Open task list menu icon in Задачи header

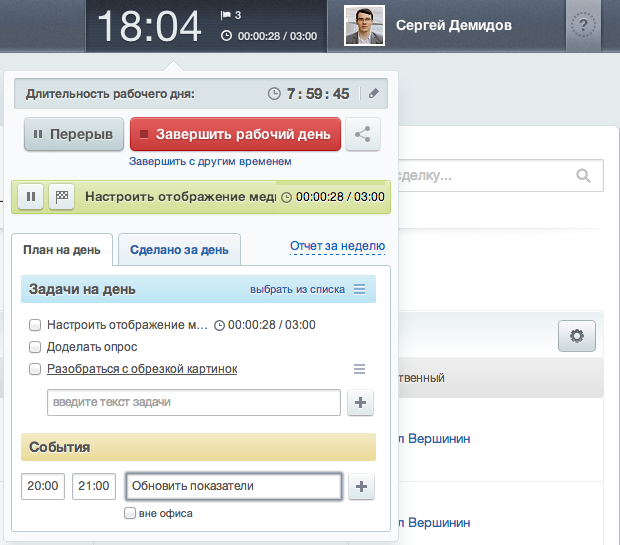click(359, 289)
